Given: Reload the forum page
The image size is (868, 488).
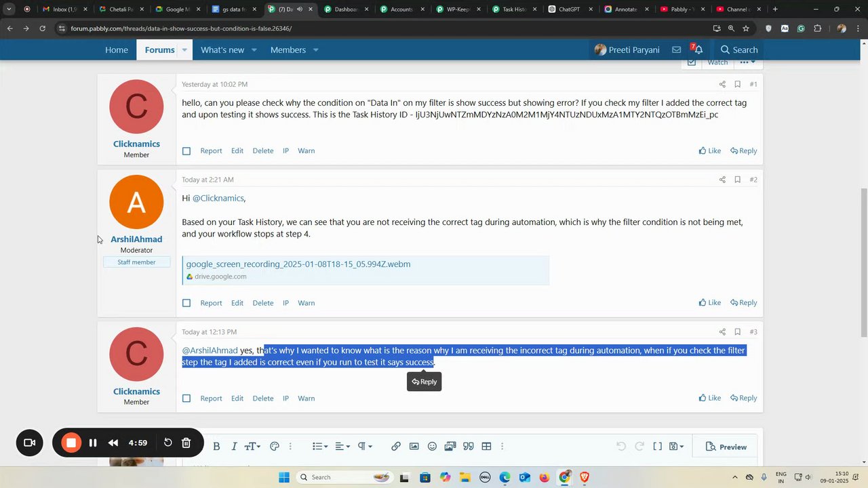Looking at the screenshot, I should pos(42,28).
